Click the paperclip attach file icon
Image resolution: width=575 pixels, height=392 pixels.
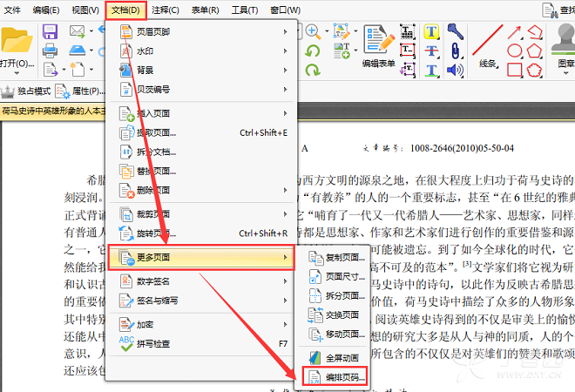point(455,51)
